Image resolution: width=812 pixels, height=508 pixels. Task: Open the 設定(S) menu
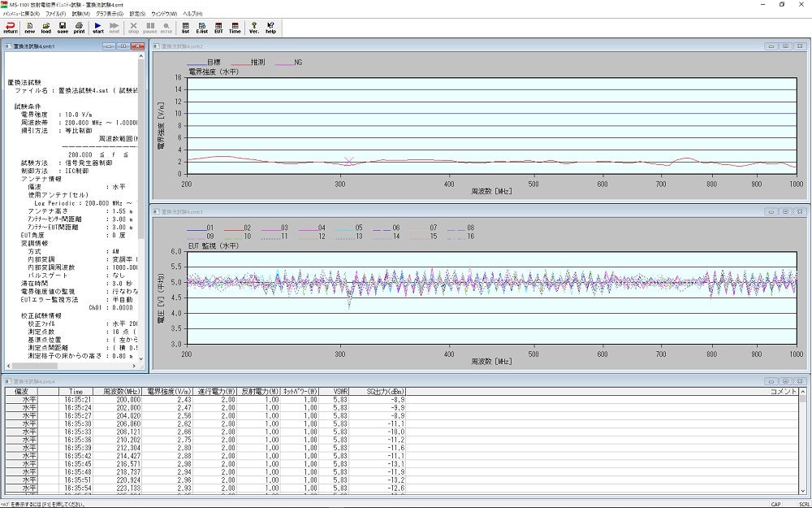tap(137, 14)
